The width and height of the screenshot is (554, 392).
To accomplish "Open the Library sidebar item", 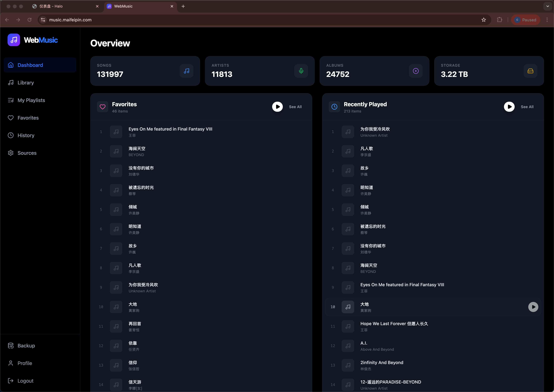I will point(26,83).
